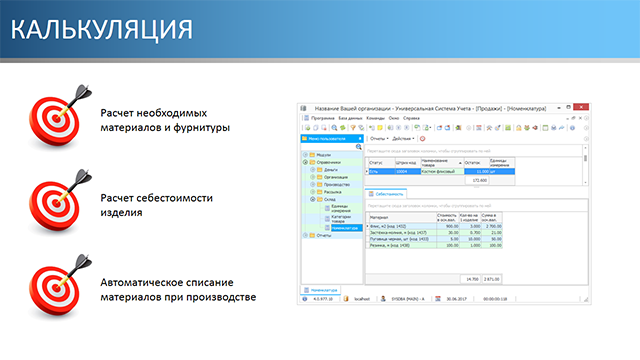640x360 pixels.
Task: Open the Команды menu
Action: (x=376, y=118)
